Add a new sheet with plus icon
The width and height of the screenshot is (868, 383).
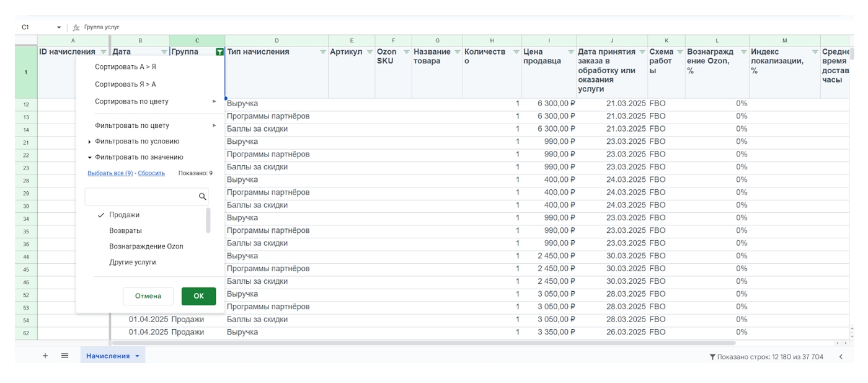click(45, 356)
